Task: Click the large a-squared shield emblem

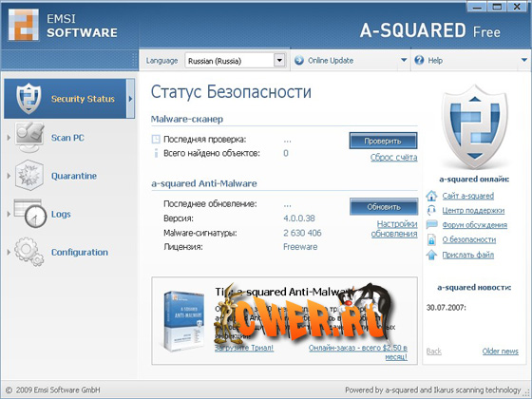Action: pos(475,127)
